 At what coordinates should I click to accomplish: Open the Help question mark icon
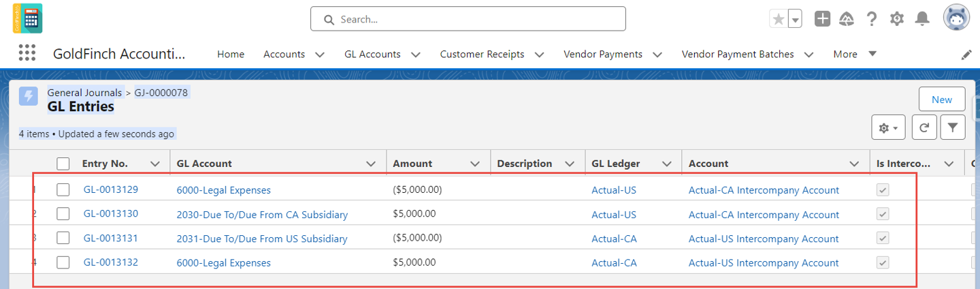pyautogui.click(x=872, y=19)
